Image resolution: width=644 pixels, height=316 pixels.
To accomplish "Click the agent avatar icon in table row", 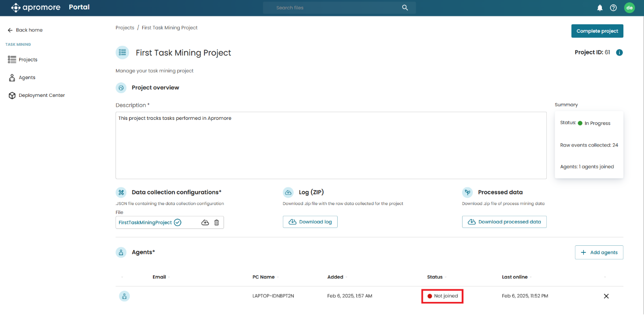I will [x=124, y=296].
